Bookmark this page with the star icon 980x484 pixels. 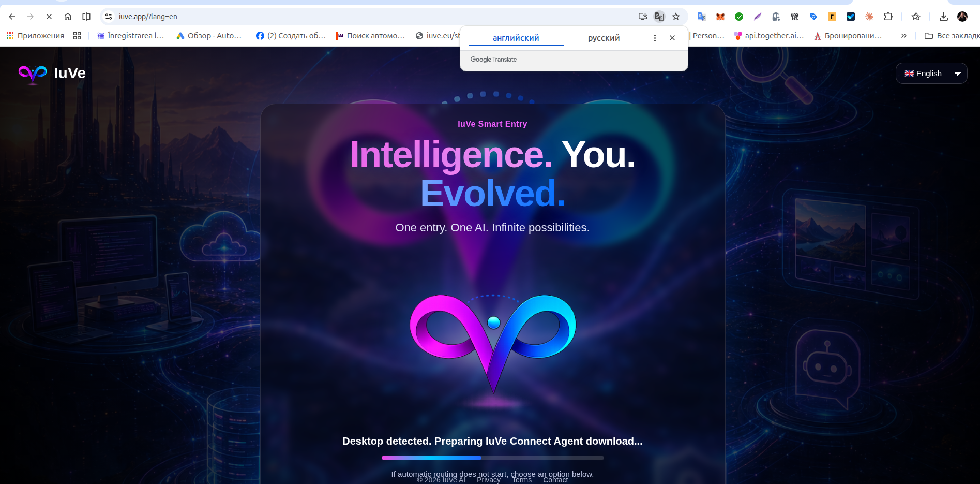point(676,17)
